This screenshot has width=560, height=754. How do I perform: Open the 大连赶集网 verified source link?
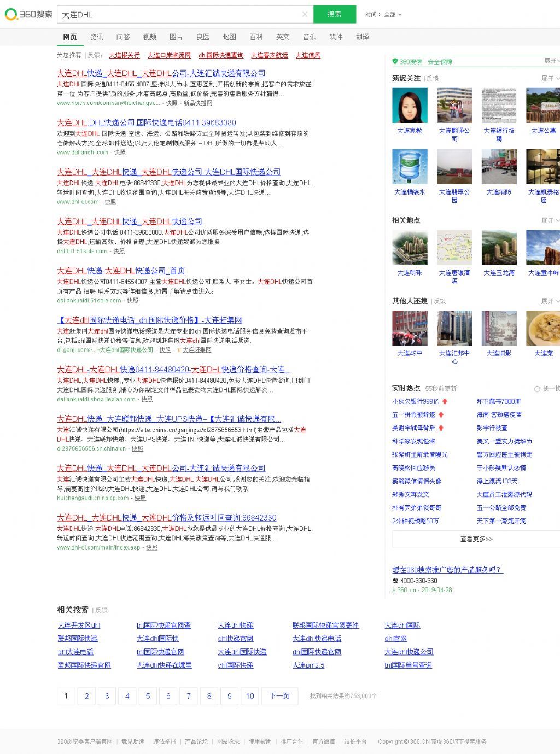197,350
